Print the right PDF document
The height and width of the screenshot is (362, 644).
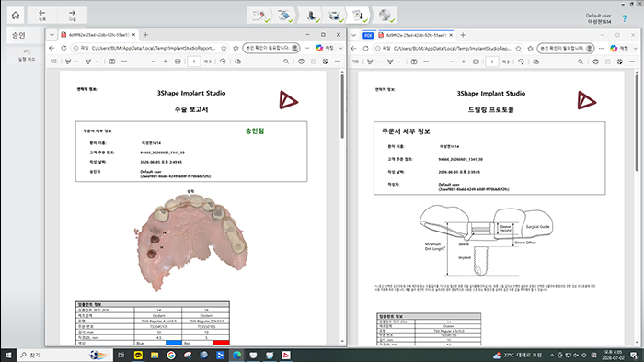point(595,62)
